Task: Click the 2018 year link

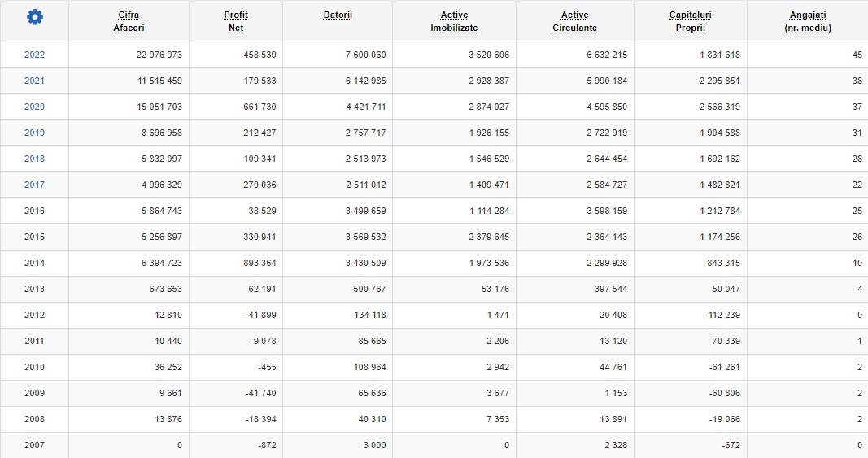Action: point(34,159)
